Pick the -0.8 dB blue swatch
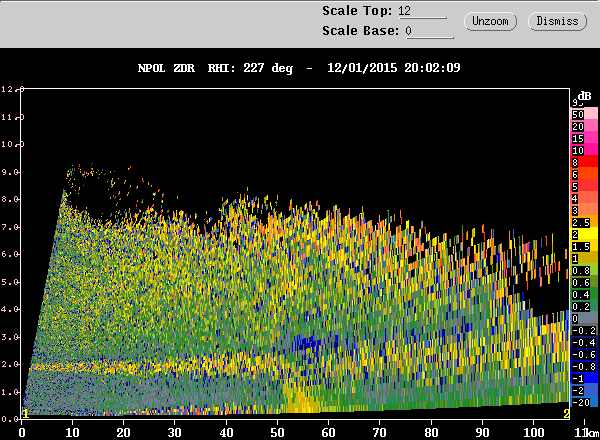 [584, 367]
